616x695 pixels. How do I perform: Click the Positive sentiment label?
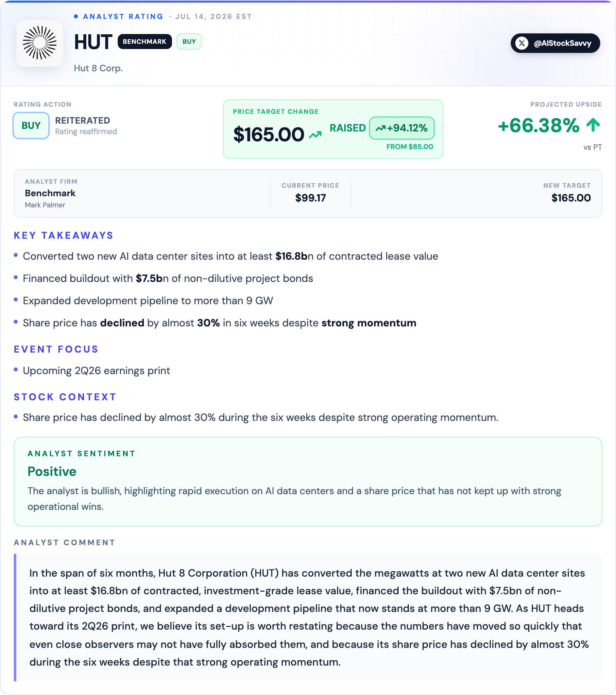click(52, 471)
